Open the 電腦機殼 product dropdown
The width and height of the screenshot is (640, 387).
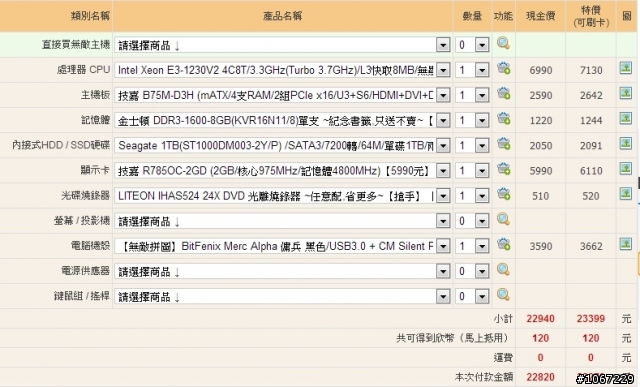(282, 247)
